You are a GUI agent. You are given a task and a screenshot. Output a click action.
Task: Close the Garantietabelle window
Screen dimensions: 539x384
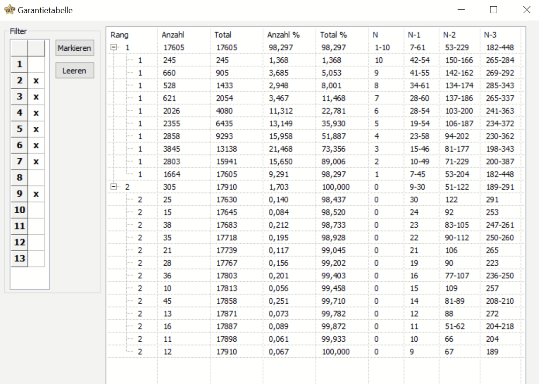526,10
